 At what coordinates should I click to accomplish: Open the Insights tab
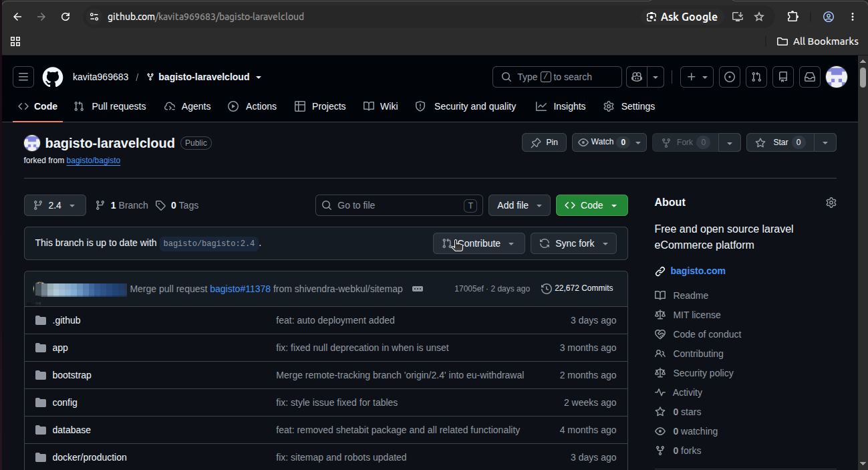[x=561, y=106]
